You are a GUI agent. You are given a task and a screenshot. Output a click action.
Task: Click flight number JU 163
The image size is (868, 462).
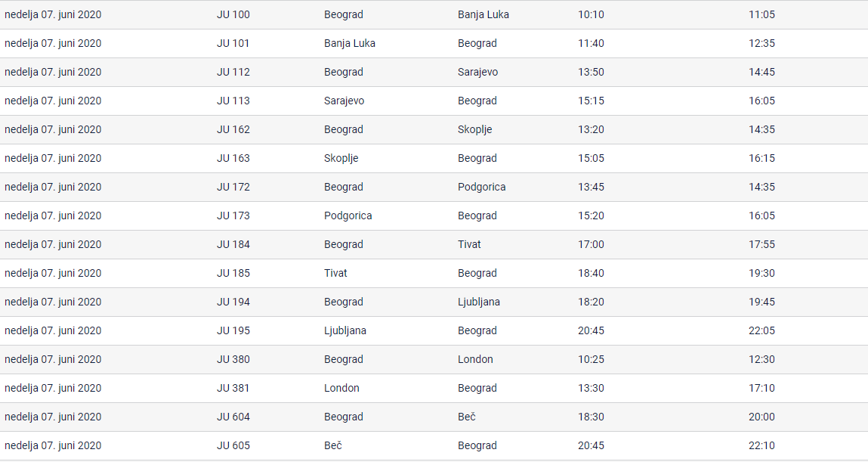[x=233, y=158]
